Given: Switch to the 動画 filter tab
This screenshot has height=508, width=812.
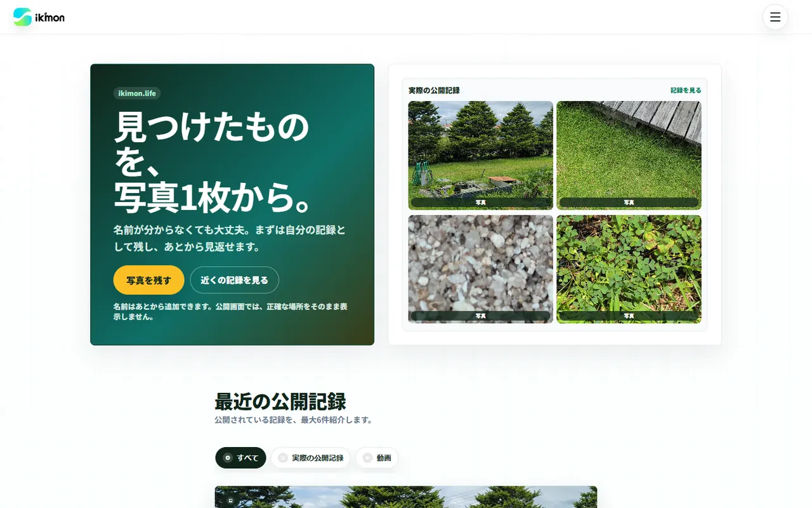Looking at the screenshot, I should tap(377, 458).
